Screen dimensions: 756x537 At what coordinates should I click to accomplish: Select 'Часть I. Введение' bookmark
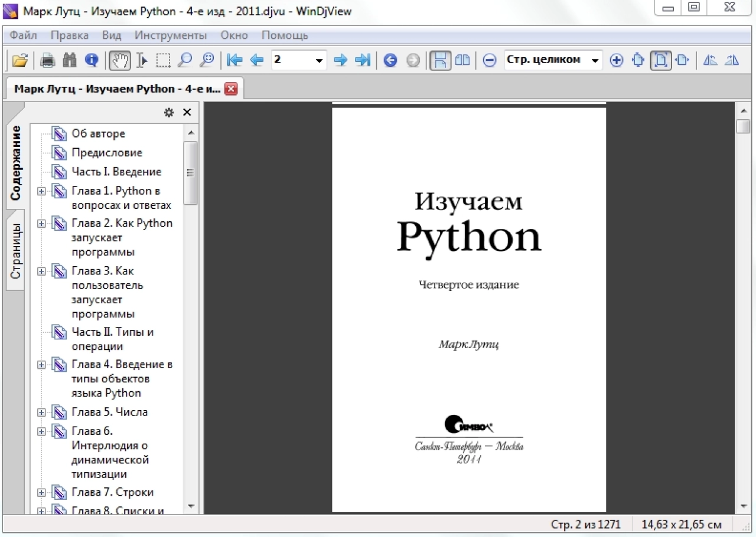[x=116, y=172]
